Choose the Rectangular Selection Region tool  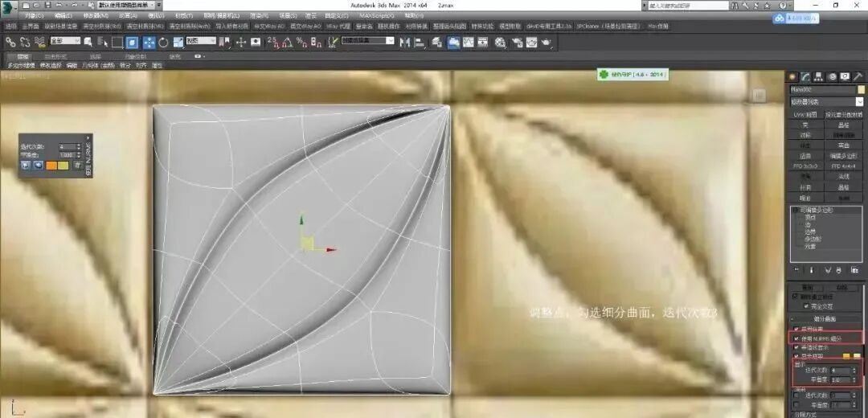coord(117,42)
